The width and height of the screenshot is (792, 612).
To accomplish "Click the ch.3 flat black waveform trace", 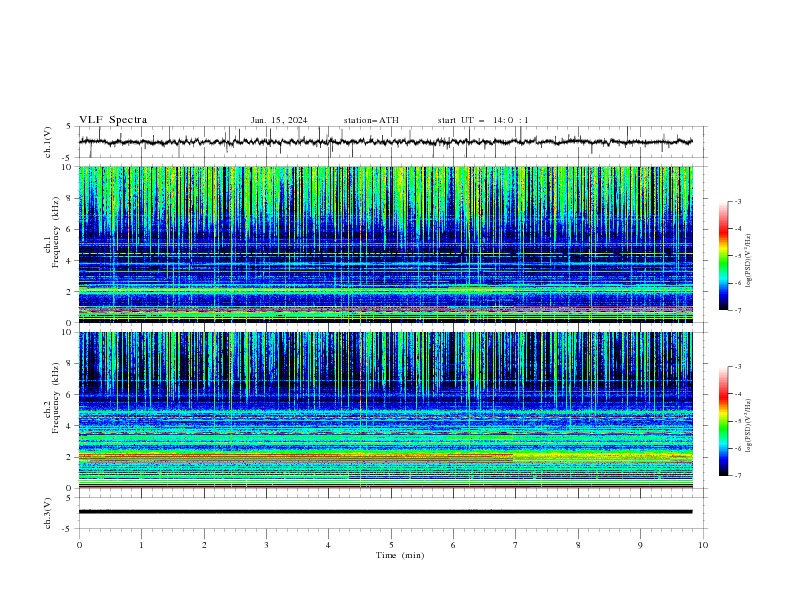I will point(385,512).
